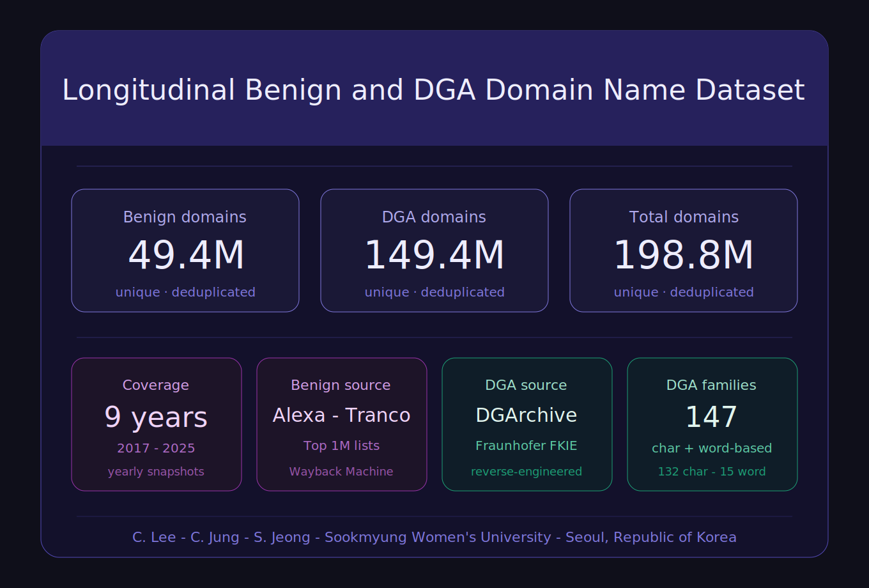Select the 'Total domains' label
The image size is (869, 588).
(x=684, y=217)
